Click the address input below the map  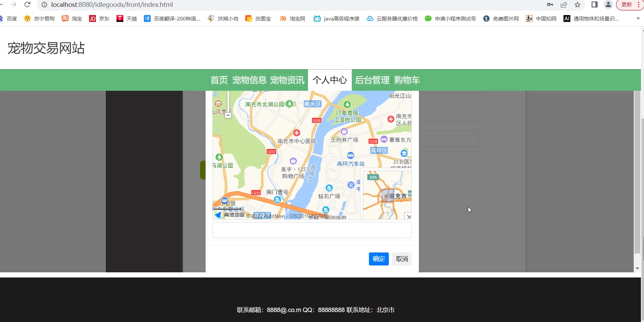pyautogui.click(x=312, y=230)
